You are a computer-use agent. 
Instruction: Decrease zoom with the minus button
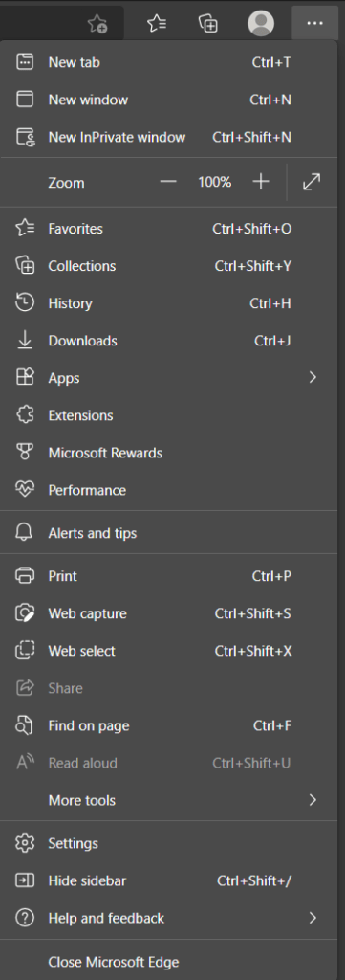(168, 182)
